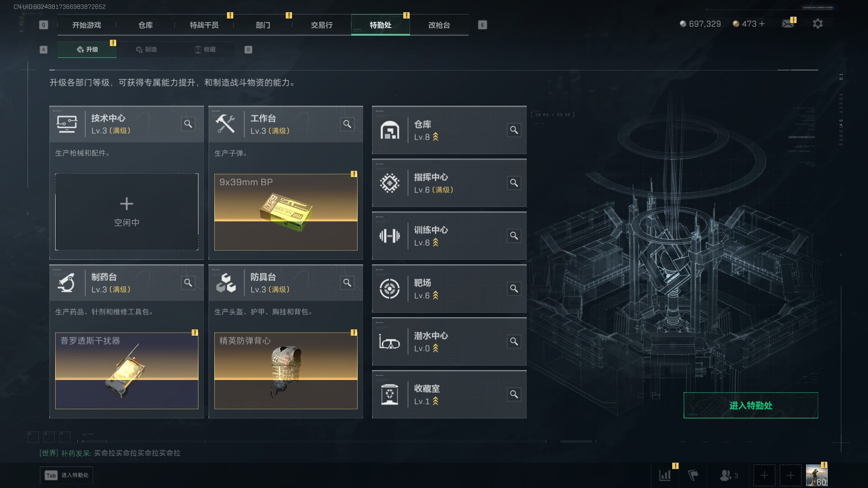Viewport: 868px width, 488px height.
Task: Add production in the 空闲中 slot
Action: coord(127,212)
